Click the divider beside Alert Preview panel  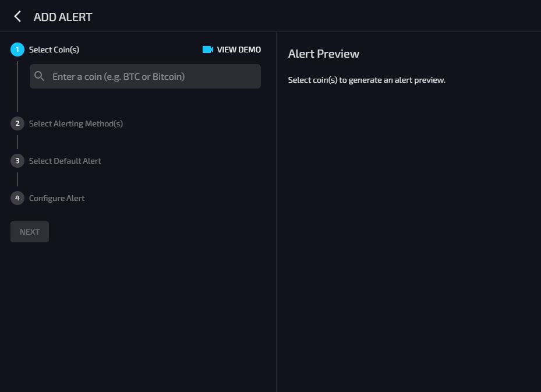coord(276,212)
